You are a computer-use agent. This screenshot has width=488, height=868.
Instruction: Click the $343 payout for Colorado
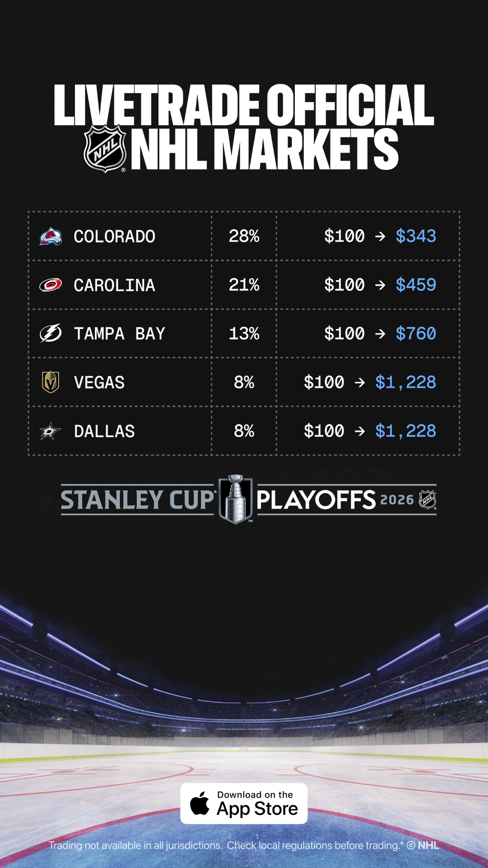[416, 236]
